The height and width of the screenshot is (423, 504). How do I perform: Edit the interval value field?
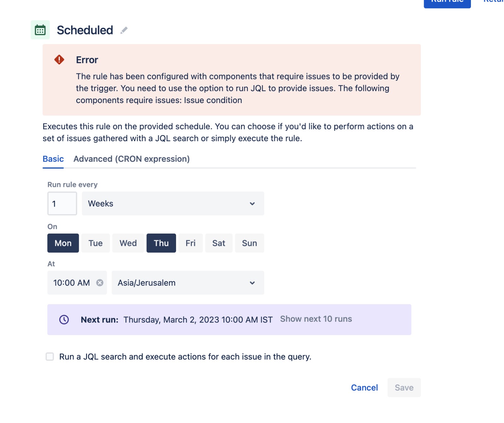coord(62,204)
